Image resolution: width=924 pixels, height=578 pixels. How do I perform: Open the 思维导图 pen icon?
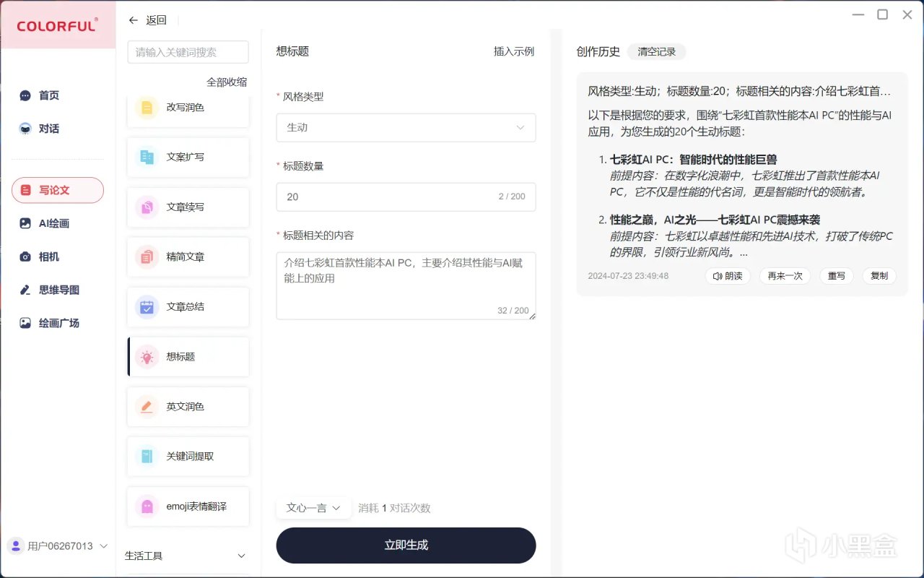pos(25,290)
